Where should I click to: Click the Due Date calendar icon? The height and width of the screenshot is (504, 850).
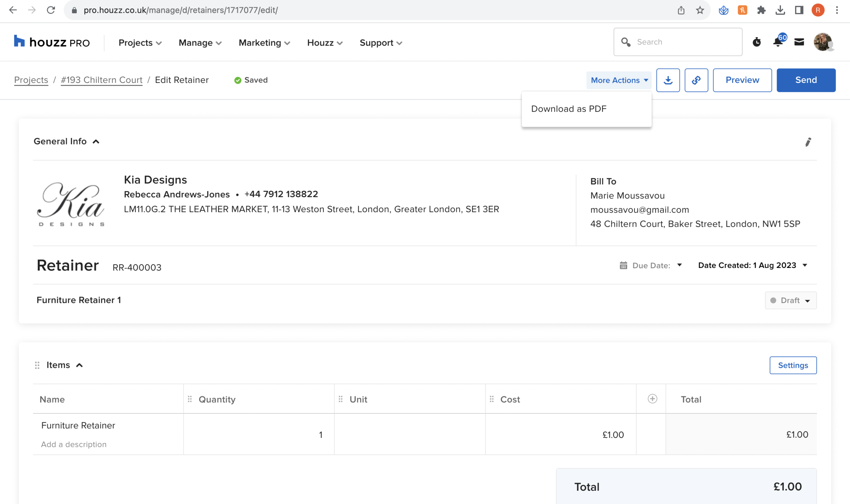point(623,265)
